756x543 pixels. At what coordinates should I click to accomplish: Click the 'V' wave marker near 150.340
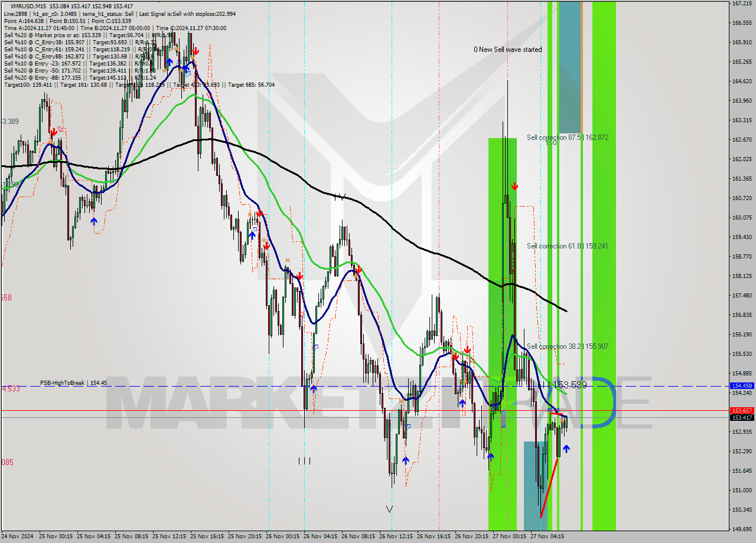pyautogui.click(x=389, y=509)
